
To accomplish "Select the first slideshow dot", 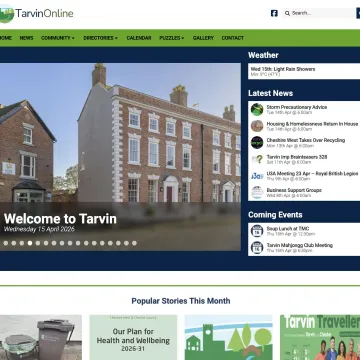I will coord(6,243).
